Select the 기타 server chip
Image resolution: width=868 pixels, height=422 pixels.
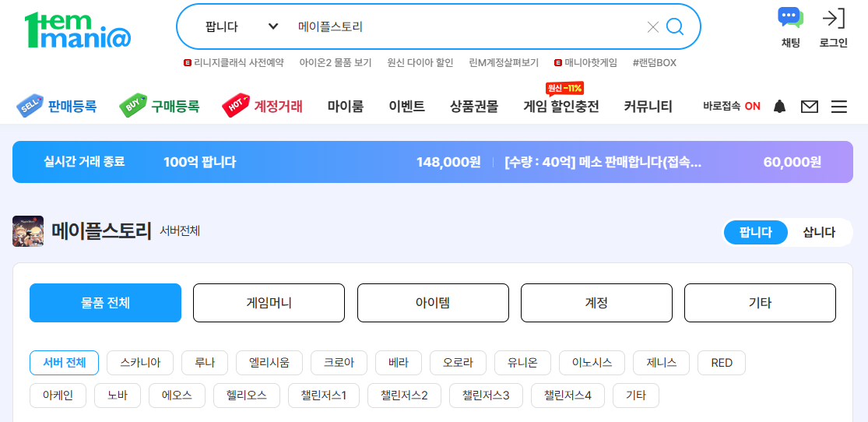coord(635,396)
